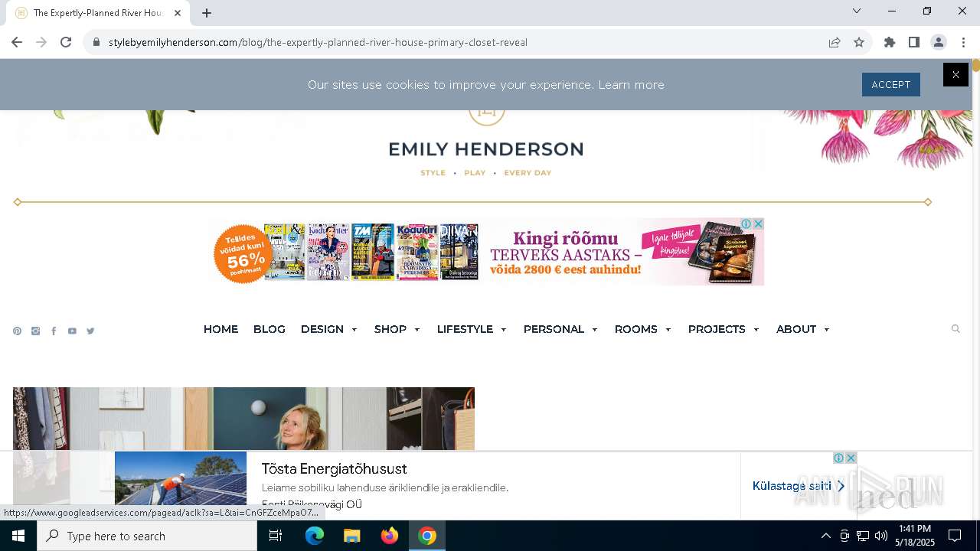Close the cookie banner with X
The image size is (980, 551).
(955, 74)
